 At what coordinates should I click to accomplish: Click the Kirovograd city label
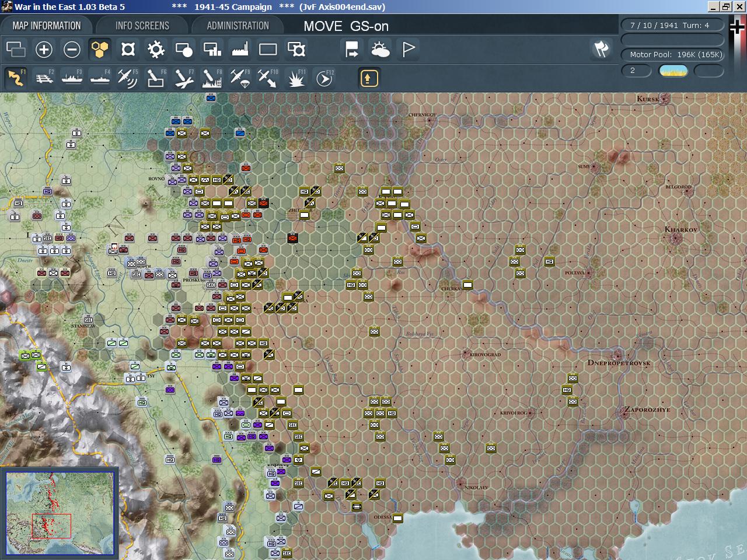click(x=486, y=354)
